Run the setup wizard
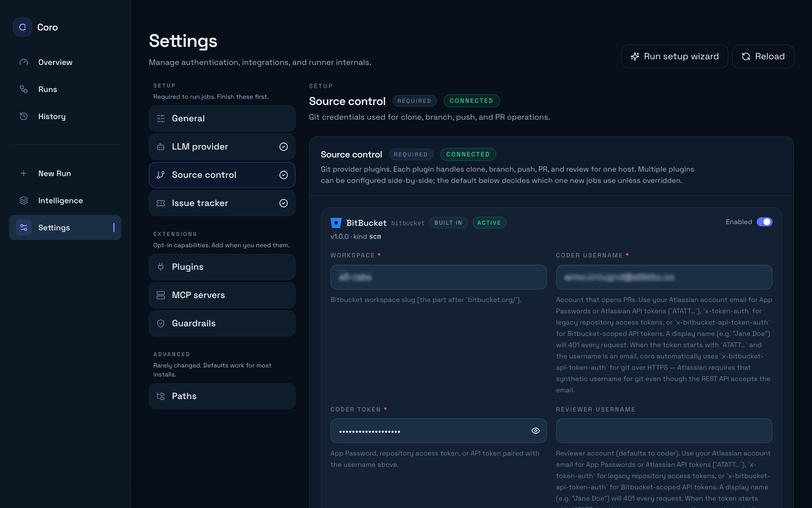812x508 pixels. point(674,56)
